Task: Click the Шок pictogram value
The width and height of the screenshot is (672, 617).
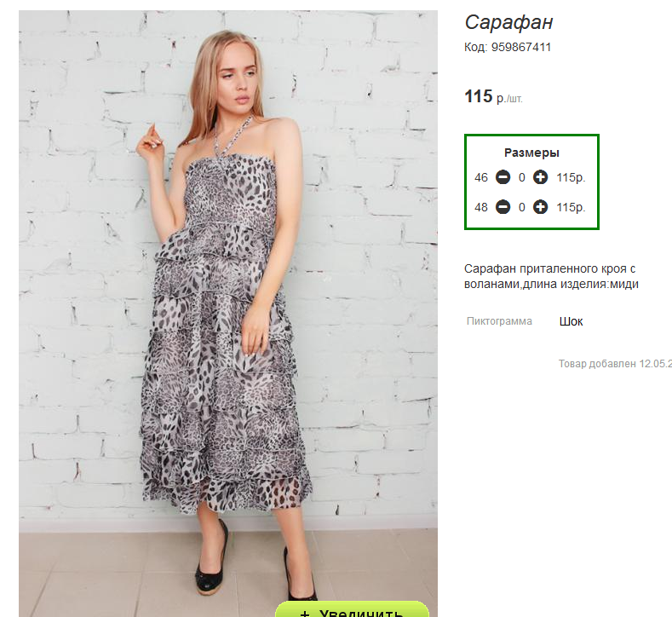Action: pyautogui.click(x=571, y=321)
